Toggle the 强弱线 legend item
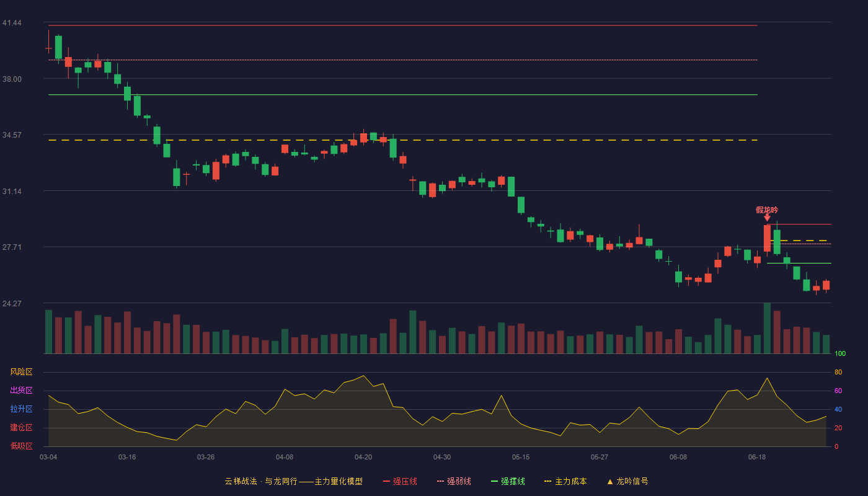 coord(454,481)
